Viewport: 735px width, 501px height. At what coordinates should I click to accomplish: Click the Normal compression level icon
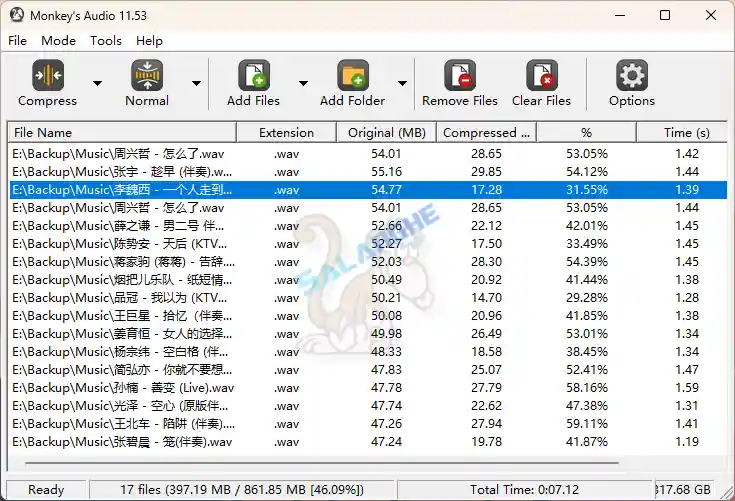147,75
